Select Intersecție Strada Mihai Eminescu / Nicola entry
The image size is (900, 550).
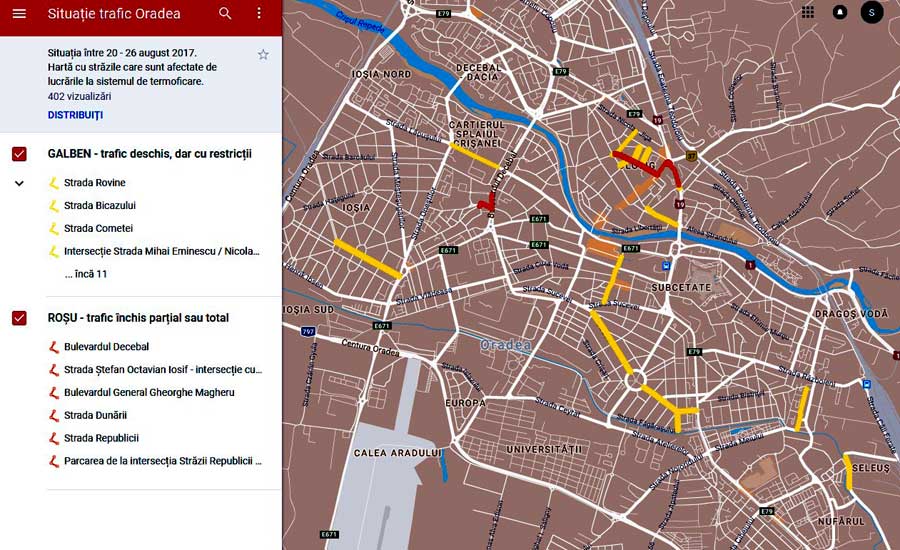pos(162,251)
